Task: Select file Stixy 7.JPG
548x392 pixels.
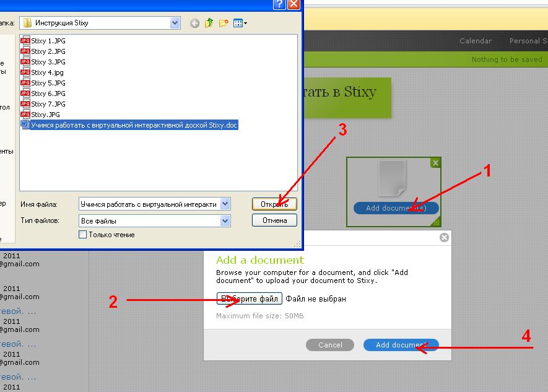Action: [43, 104]
